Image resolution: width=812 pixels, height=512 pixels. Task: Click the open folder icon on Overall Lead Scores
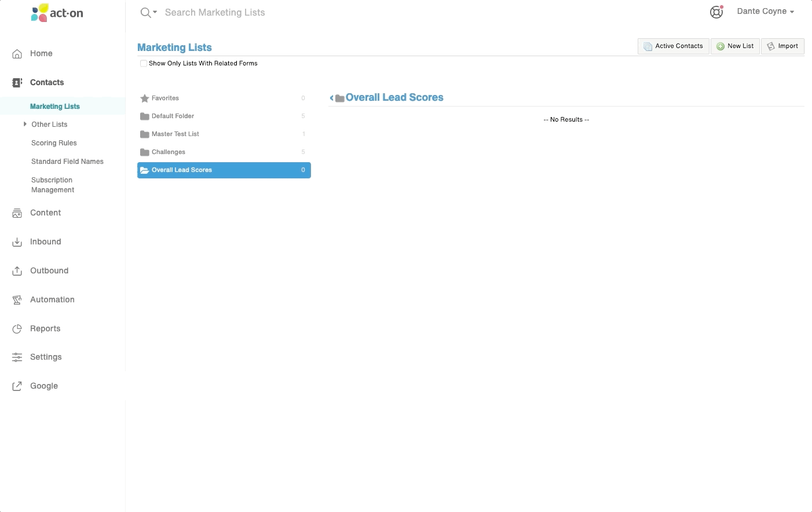click(145, 170)
